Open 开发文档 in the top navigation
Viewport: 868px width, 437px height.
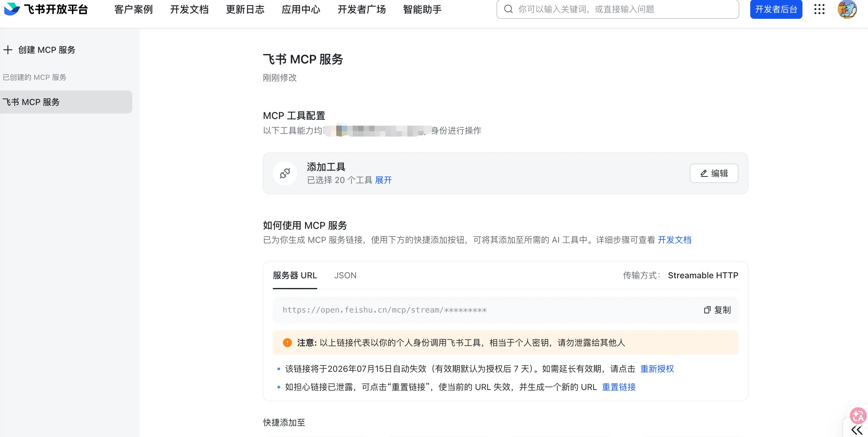click(189, 9)
